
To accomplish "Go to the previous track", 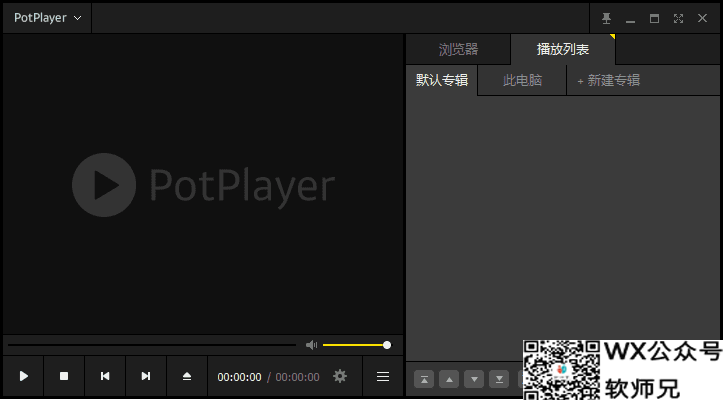I will [x=105, y=376].
